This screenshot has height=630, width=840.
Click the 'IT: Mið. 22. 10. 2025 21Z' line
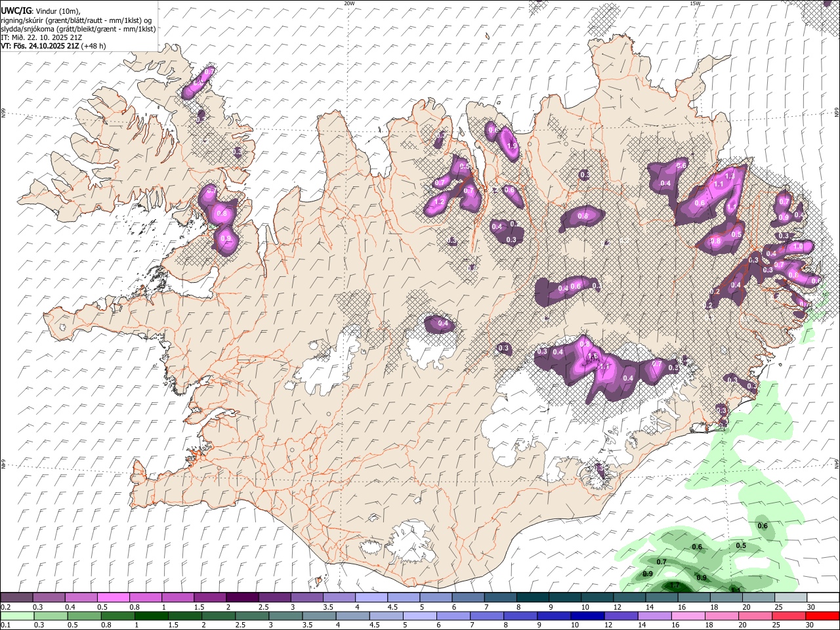41,37
